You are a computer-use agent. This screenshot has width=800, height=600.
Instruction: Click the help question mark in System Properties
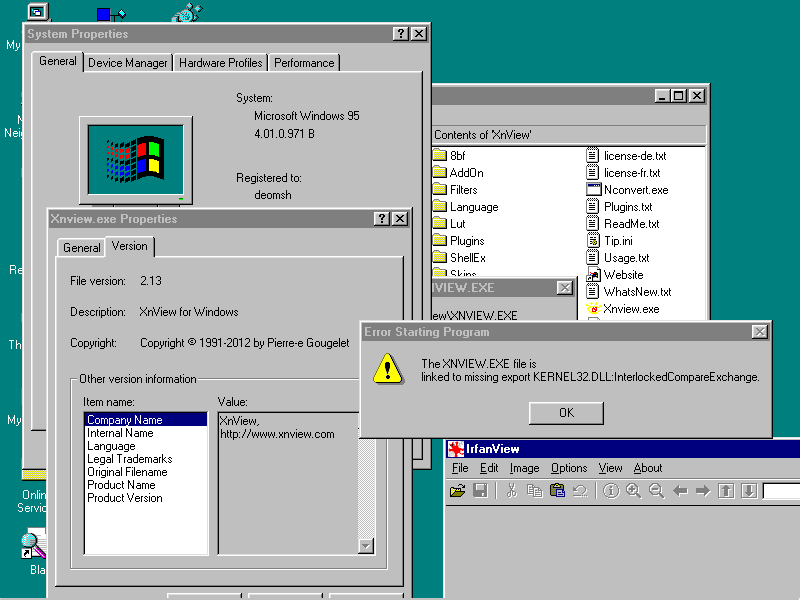coord(401,34)
